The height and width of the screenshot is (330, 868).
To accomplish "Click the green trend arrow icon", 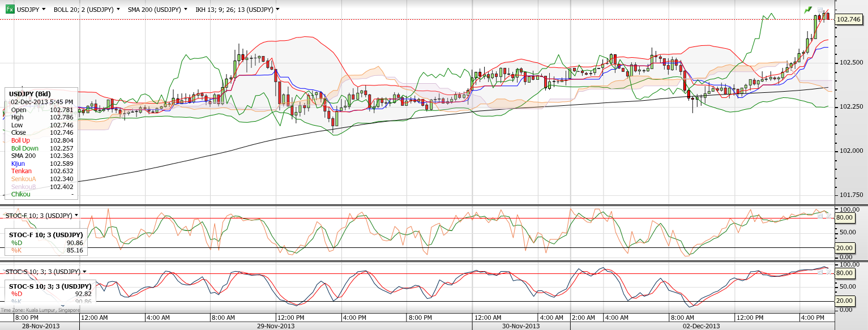I will 808,10.
